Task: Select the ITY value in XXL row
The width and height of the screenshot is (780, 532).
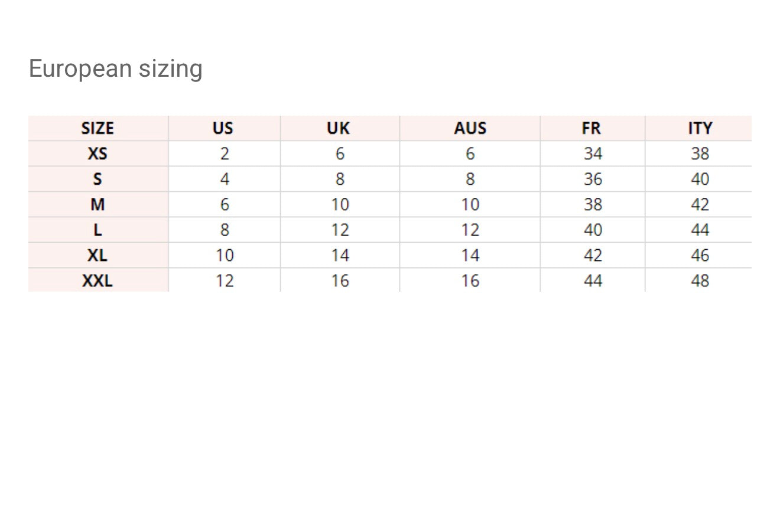Action: [700, 280]
